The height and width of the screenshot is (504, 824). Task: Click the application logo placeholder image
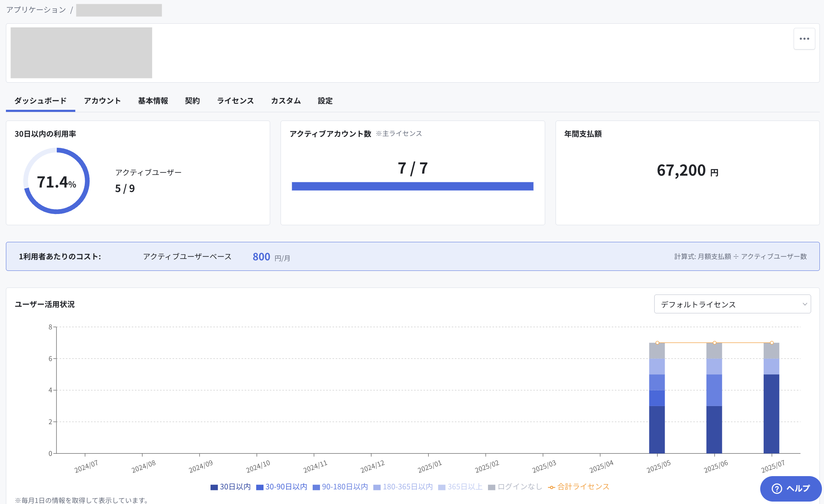pyautogui.click(x=81, y=53)
